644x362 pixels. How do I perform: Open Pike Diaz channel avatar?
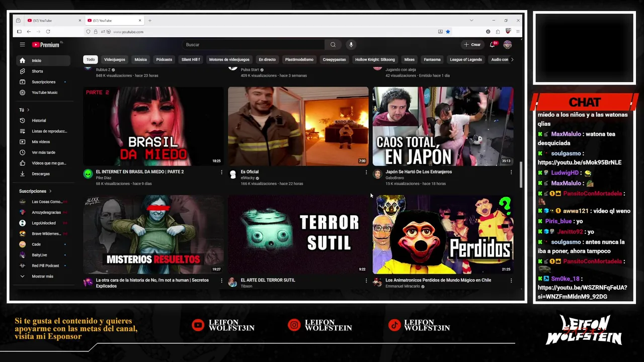pyautogui.click(x=88, y=174)
